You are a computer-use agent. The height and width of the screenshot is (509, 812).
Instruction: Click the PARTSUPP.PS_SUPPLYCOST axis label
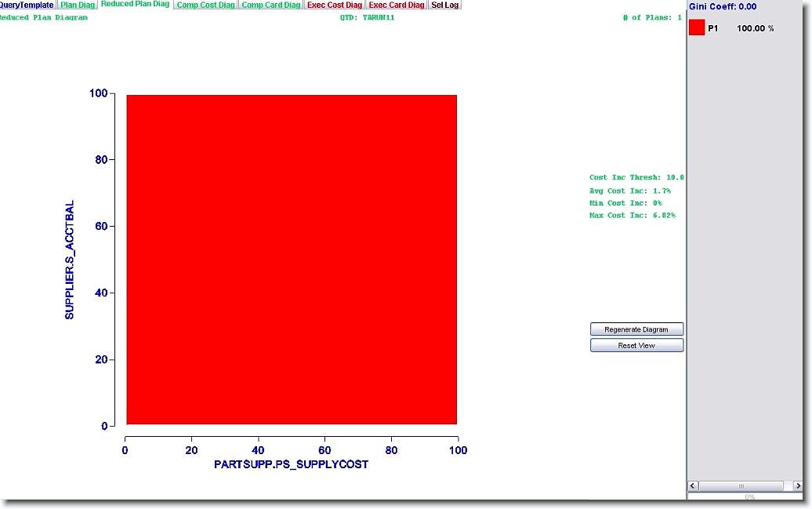click(x=291, y=464)
